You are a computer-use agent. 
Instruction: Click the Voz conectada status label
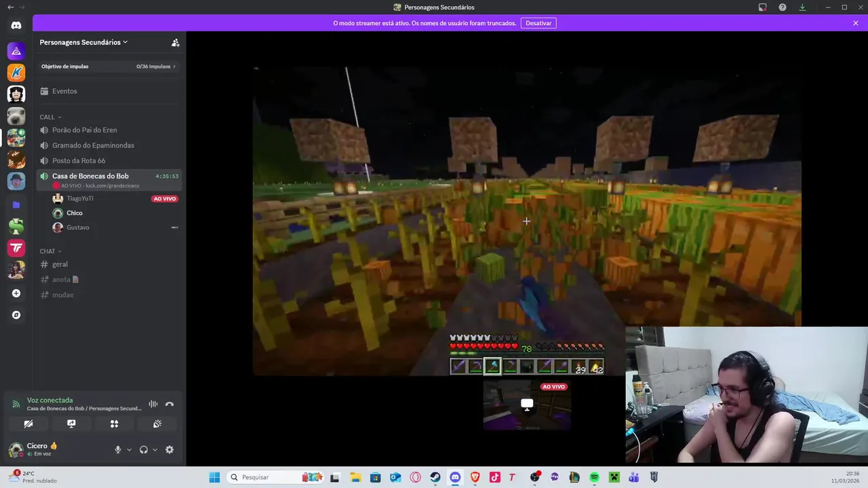click(x=50, y=400)
